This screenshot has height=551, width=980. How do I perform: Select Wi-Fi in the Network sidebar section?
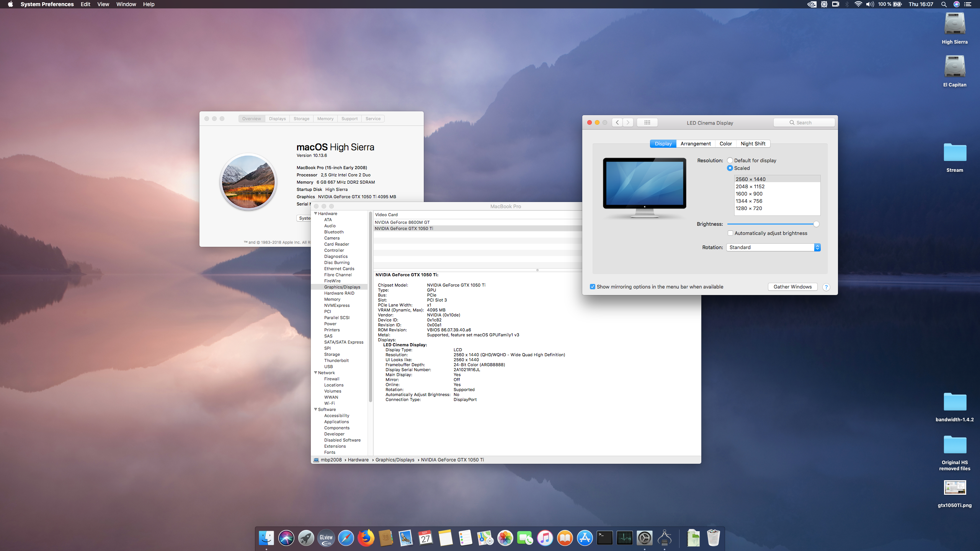pyautogui.click(x=329, y=403)
